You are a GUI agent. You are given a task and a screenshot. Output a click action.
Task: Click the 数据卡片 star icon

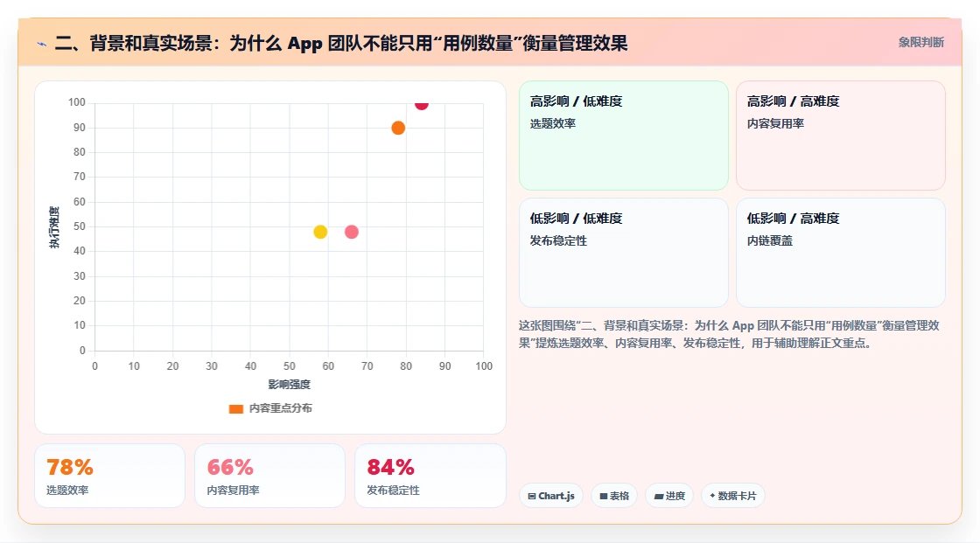click(x=712, y=496)
